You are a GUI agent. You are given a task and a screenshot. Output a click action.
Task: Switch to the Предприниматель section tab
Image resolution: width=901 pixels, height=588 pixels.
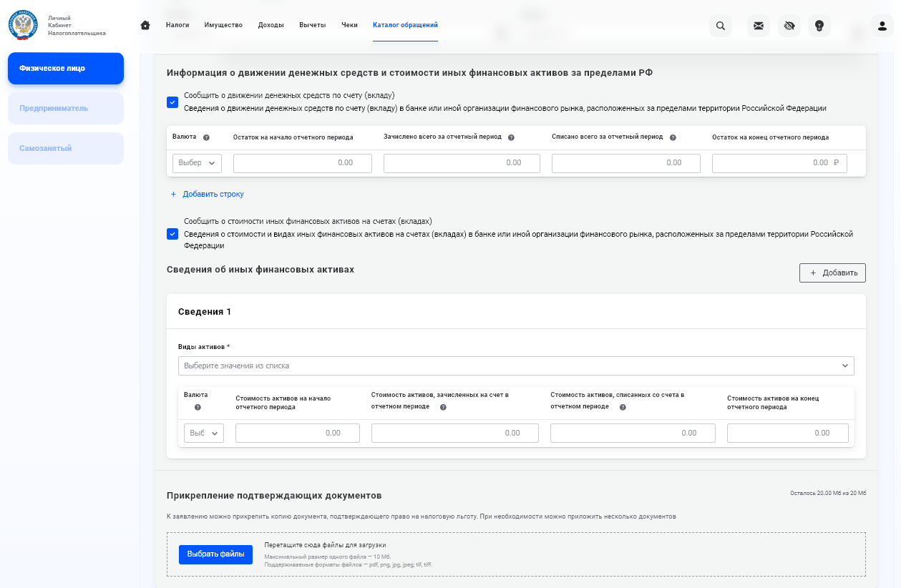pyautogui.click(x=66, y=108)
